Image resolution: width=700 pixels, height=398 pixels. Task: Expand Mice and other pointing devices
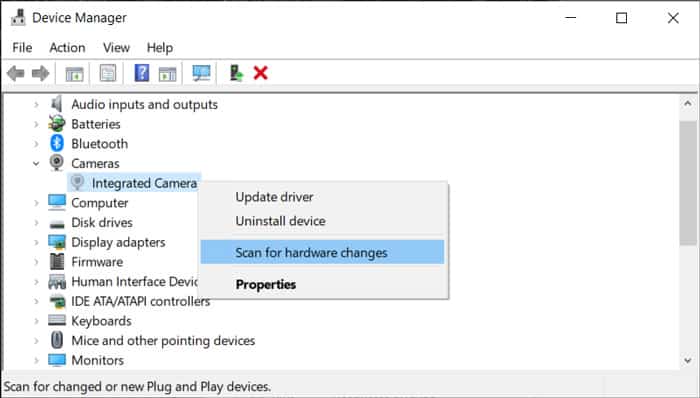(37, 340)
